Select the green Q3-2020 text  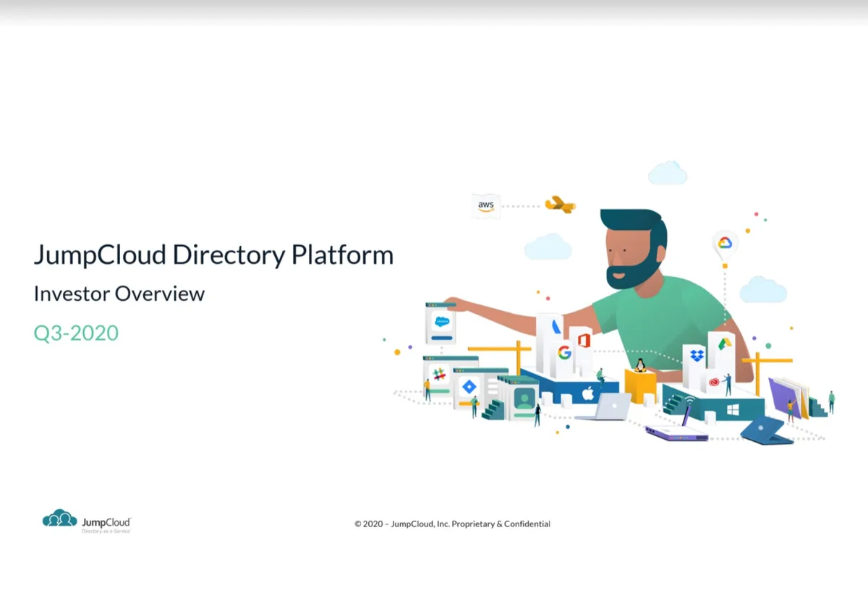(76, 333)
